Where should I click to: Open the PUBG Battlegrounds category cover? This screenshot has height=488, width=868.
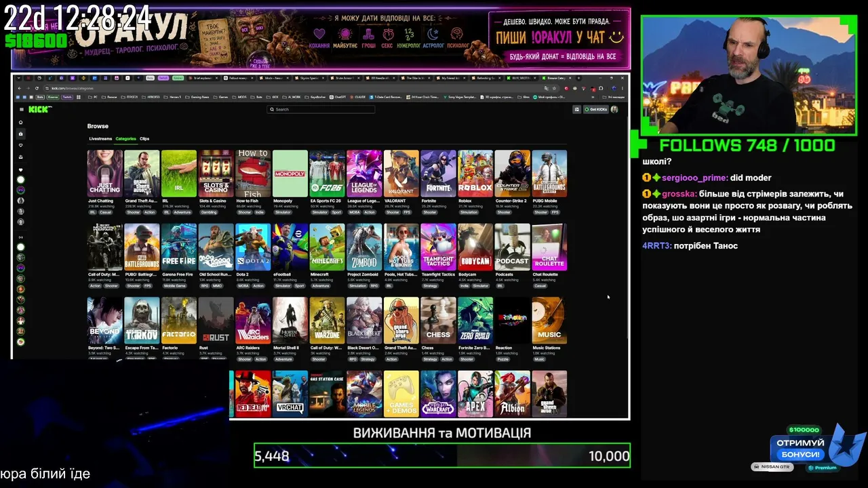coord(142,247)
